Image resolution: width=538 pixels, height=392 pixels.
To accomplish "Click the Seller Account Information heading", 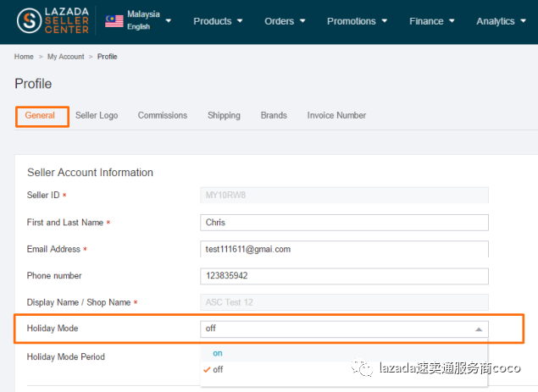I will pos(91,173).
